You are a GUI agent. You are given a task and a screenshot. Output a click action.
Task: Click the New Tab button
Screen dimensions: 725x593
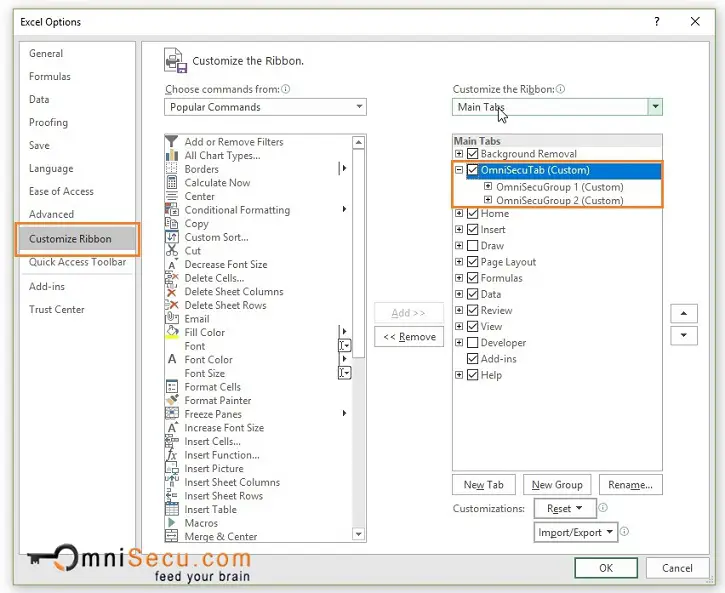click(x=483, y=485)
